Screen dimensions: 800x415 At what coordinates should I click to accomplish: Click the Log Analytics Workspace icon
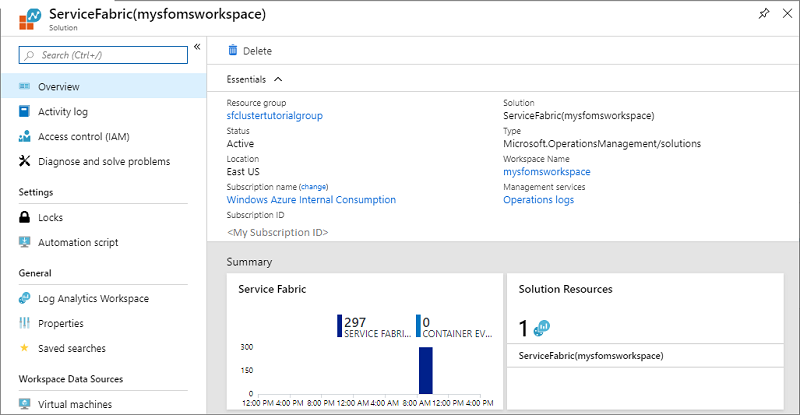[25, 298]
